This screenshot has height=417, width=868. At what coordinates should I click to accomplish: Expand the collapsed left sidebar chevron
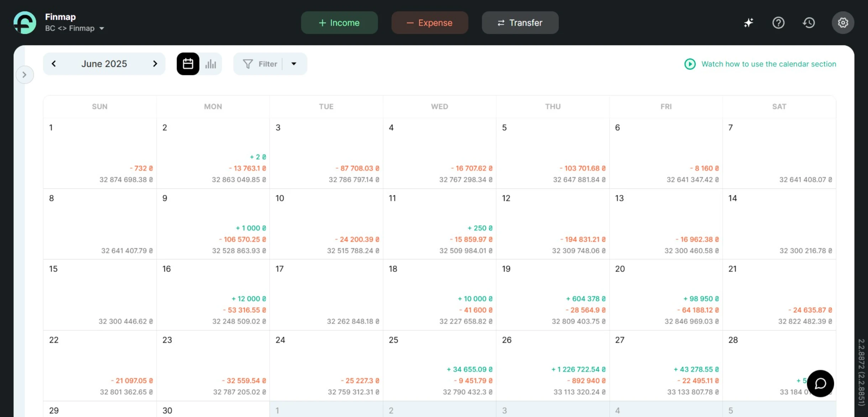(25, 74)
